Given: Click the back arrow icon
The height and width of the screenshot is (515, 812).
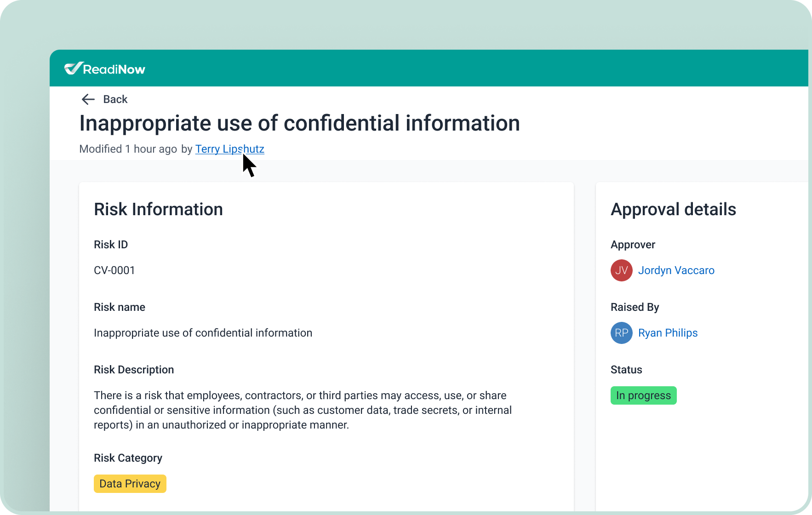Looking at the screenshot, I should (88, 99).
